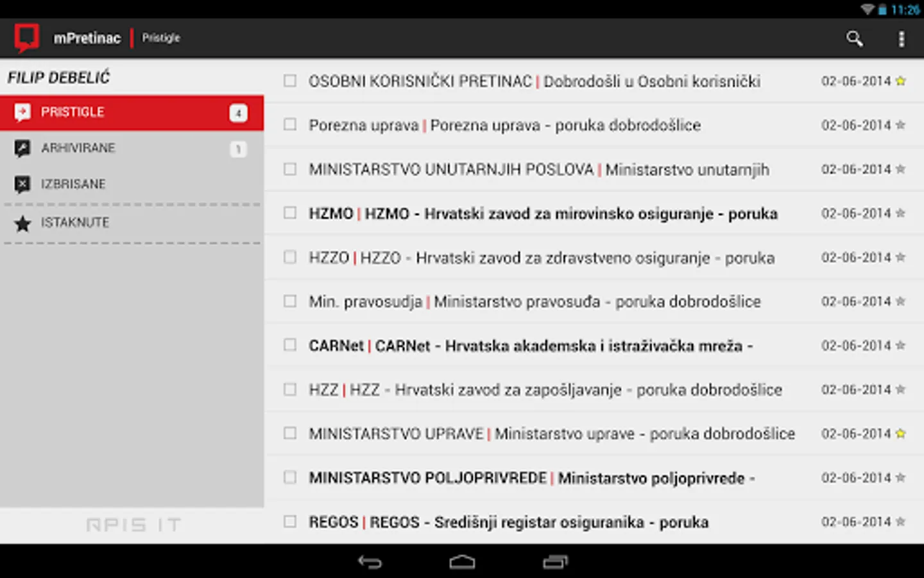Select the REGOS message checkbox
This screenshot has height=578, width=924.
pyautogui.click(x=290, y=521)
